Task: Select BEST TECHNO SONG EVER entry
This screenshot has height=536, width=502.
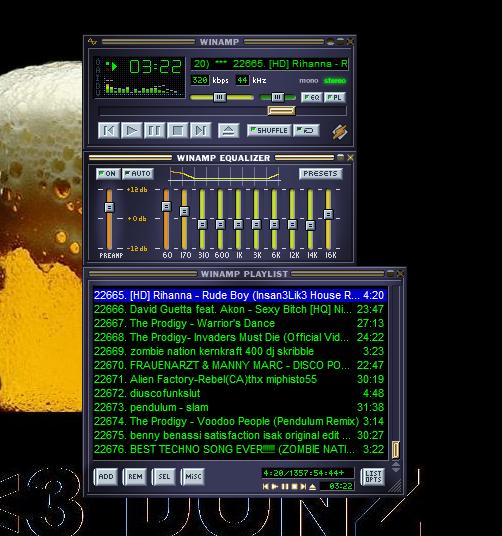Action: [239, 449]
